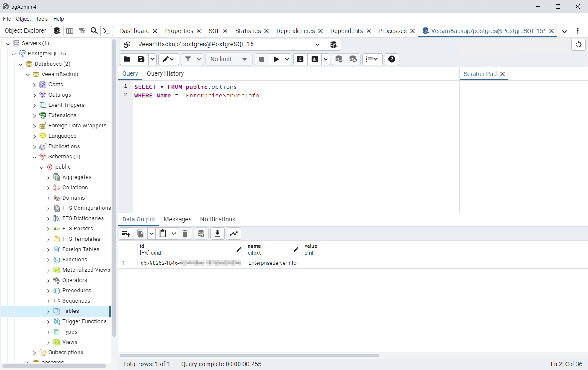The image size is (588, 370).
Task: Delete selected row trash icon
Action: (185, 234)
